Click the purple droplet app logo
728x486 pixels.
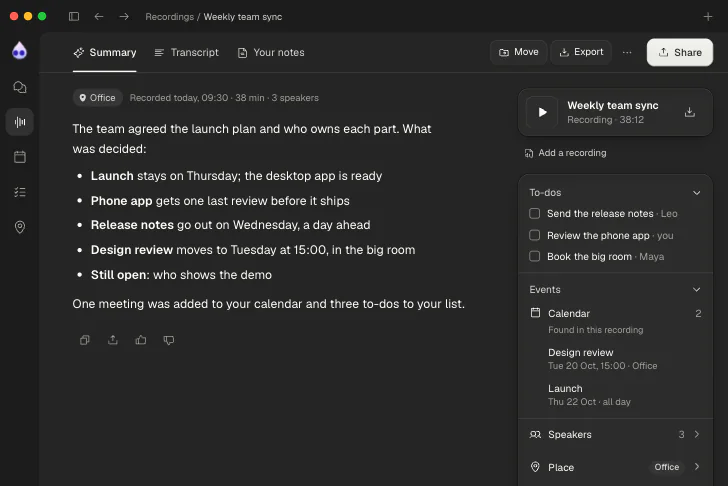click(20, 51)
